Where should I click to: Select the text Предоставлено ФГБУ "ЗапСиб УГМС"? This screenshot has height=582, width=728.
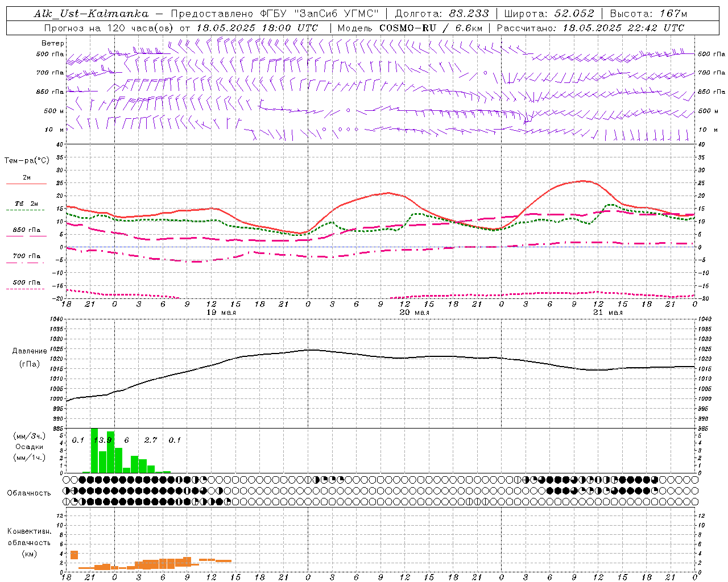click(x=275, y=14)
